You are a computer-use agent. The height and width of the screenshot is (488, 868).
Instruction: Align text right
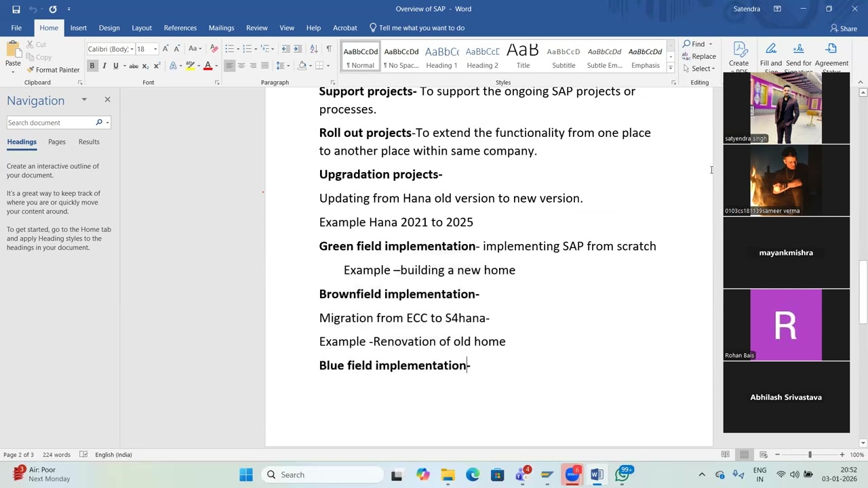(x=253, y=66)
